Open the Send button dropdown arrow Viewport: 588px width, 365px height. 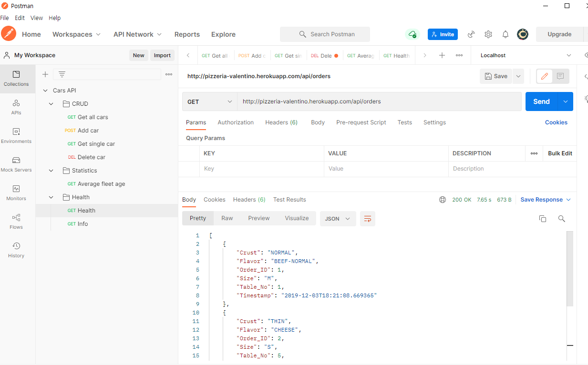[x=566, y=101]
